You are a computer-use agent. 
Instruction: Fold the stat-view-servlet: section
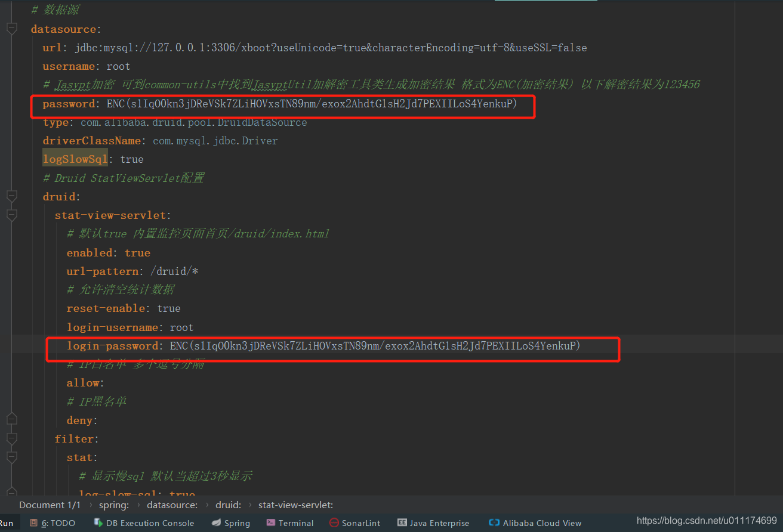(x=11, y=215)
